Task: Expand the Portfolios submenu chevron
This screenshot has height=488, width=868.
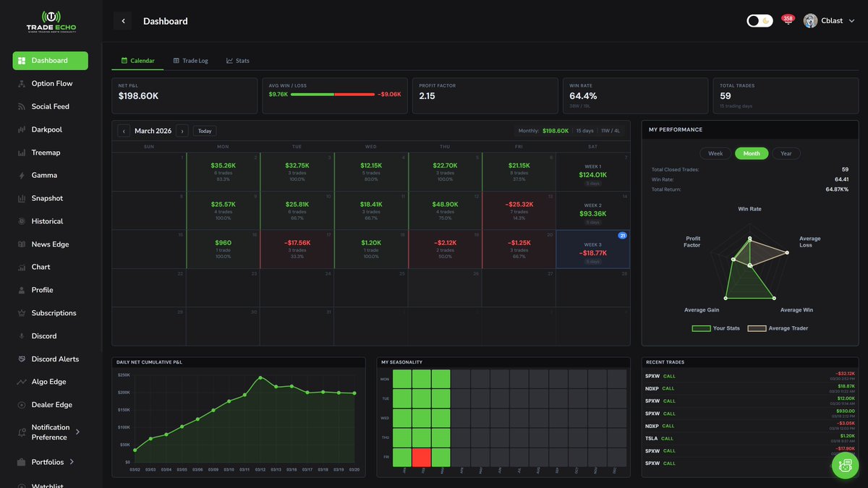Action: (72, 463)
